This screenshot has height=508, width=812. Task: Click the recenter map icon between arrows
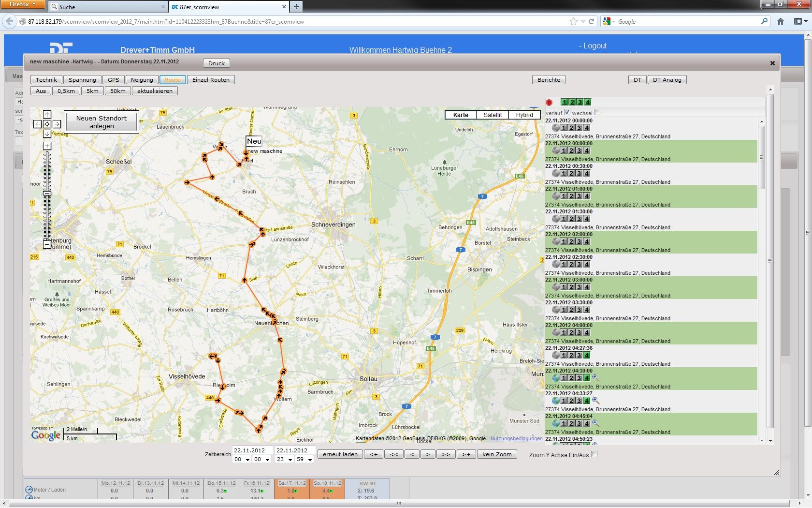pos(47,124)
